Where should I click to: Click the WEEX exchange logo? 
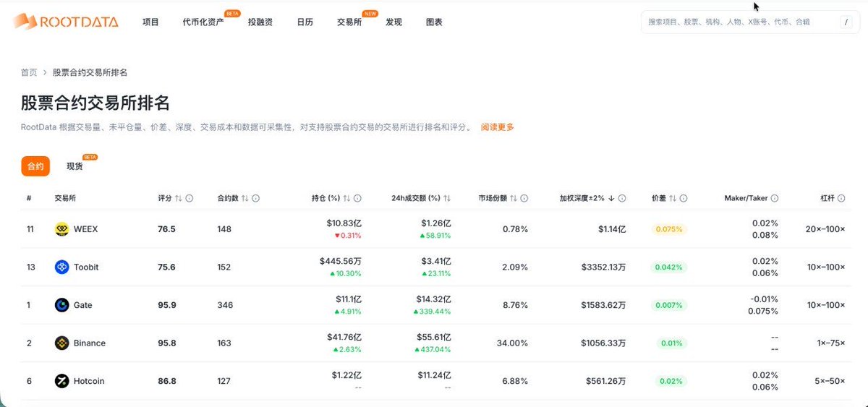61,229
